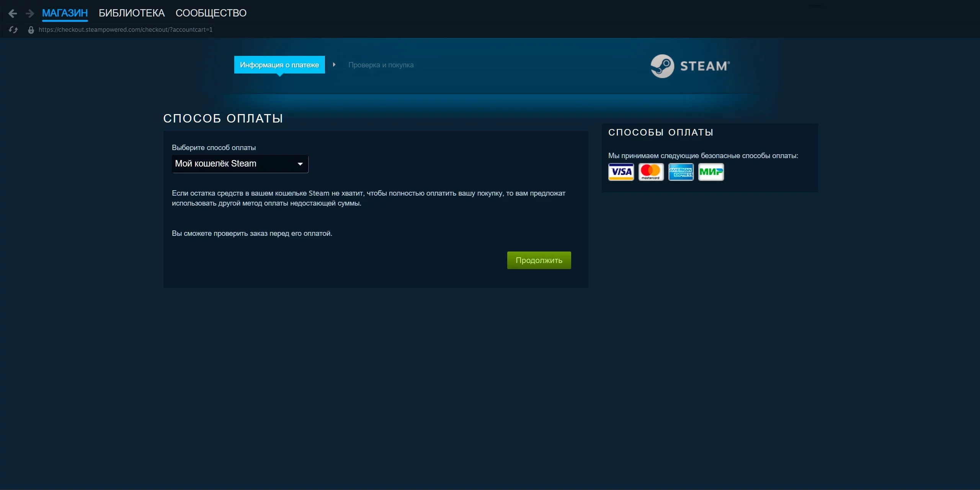Click the forward navigation arrow

pos(30,14)
